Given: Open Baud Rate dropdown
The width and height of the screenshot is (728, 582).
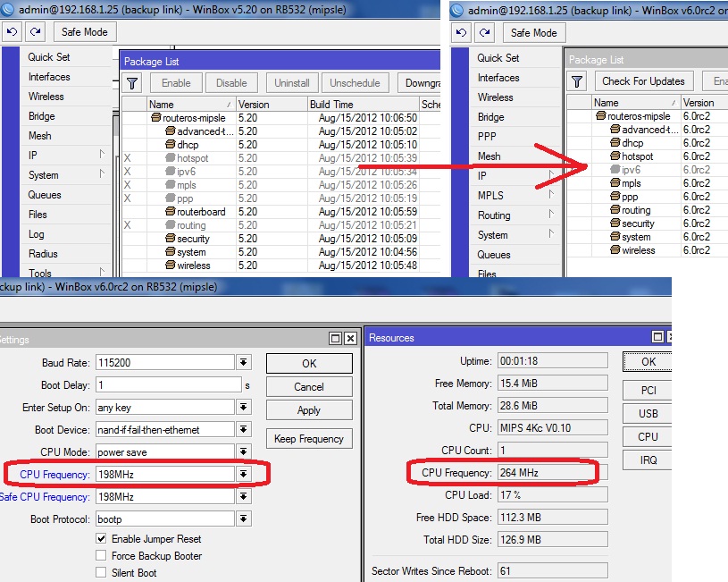Looking at the screenshot, I should (243, 362).
